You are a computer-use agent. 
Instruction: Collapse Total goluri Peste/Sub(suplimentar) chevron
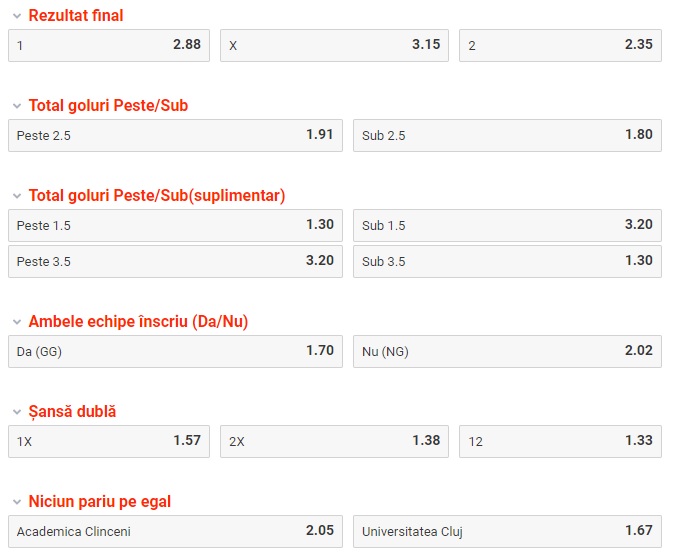pos(17,196)
